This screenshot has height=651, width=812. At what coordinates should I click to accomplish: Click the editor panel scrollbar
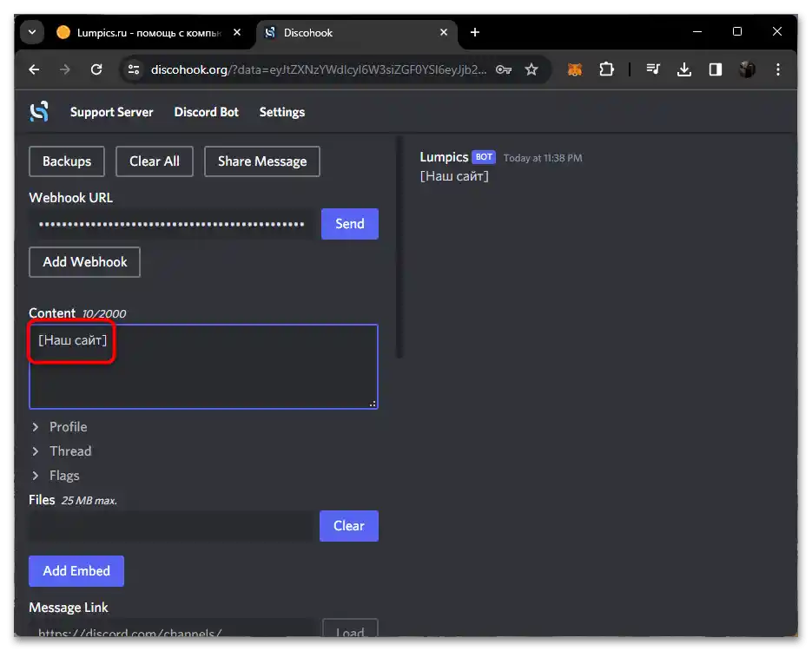[x=399, y=247]
